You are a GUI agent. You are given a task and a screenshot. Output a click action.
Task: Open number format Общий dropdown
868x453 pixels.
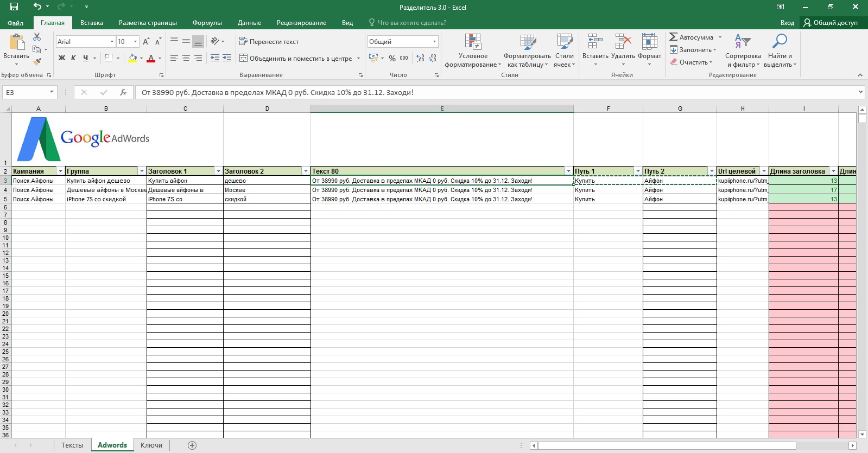[x=434, y=42]
